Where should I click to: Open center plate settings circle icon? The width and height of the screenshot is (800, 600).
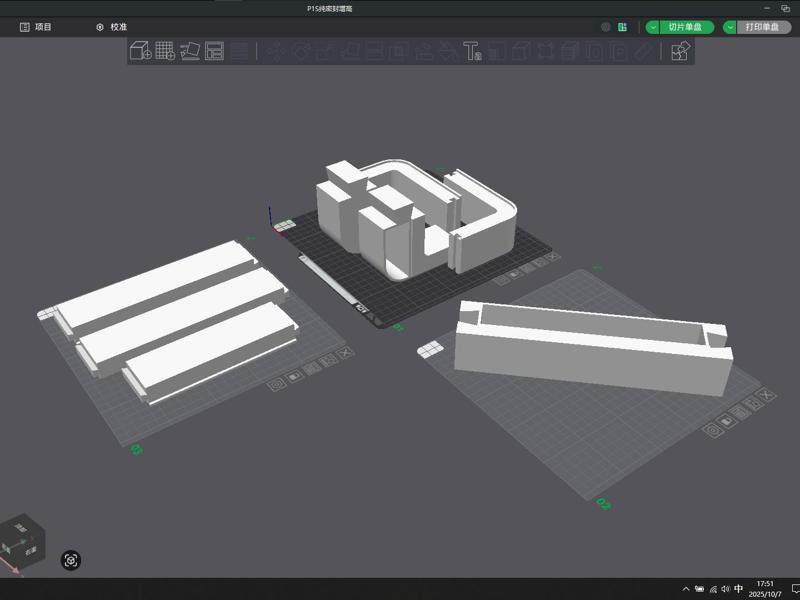pyautogui.click(x=502, y=280)
